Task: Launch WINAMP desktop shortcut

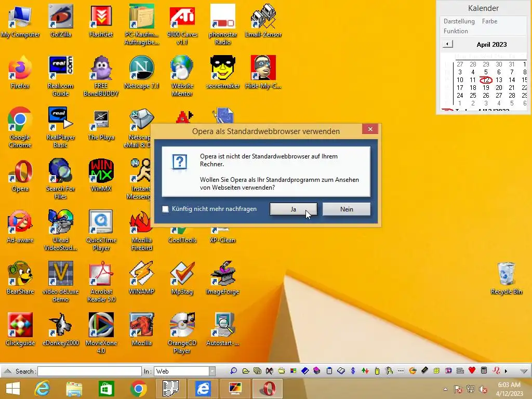Action: 141,278
